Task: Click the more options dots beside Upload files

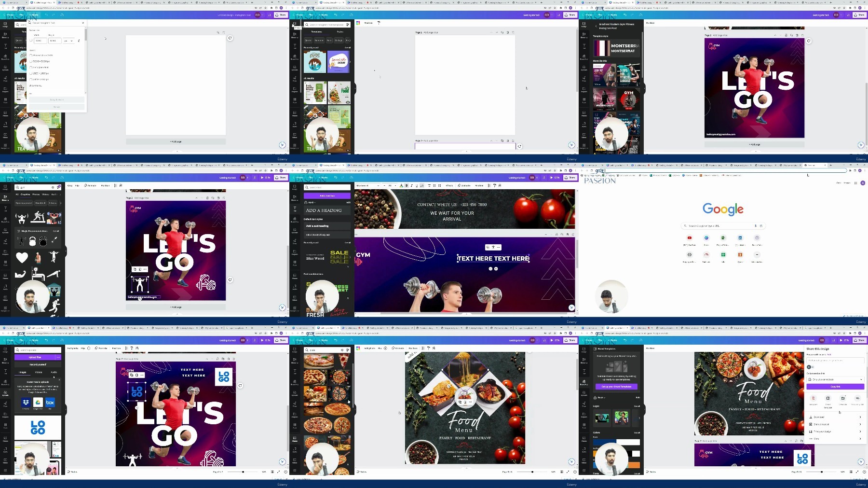Action: pyautogui.click(x=58, y=357)
